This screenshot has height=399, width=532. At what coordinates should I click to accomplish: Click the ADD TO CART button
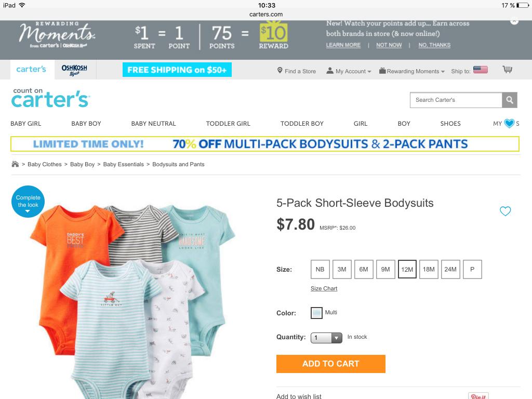click(331, 364)
